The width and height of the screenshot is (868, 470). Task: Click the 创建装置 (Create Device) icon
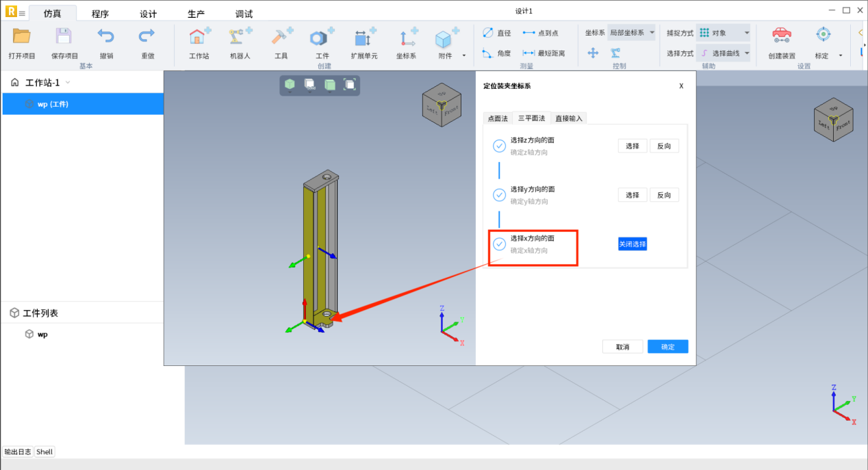click(781, 38)
